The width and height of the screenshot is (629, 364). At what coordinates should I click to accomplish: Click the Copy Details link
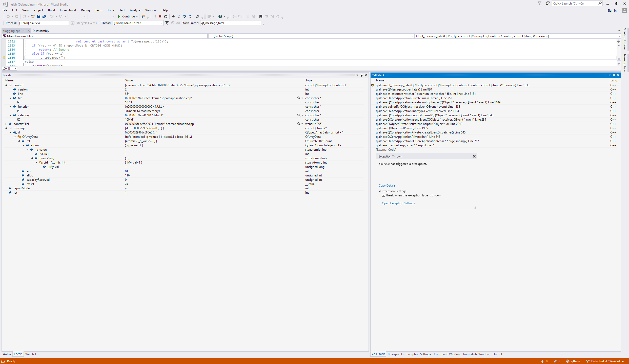tap(387, 186)
